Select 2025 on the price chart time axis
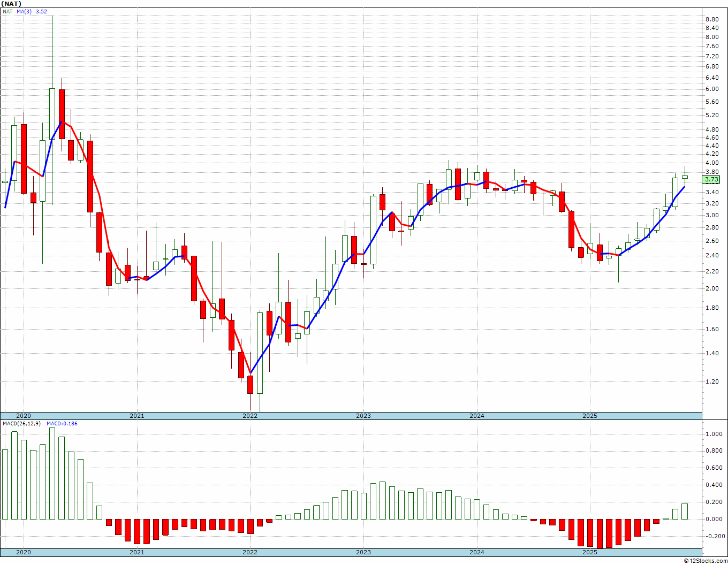Viewport: 728px width, 565px height. [x=590, y=416]
